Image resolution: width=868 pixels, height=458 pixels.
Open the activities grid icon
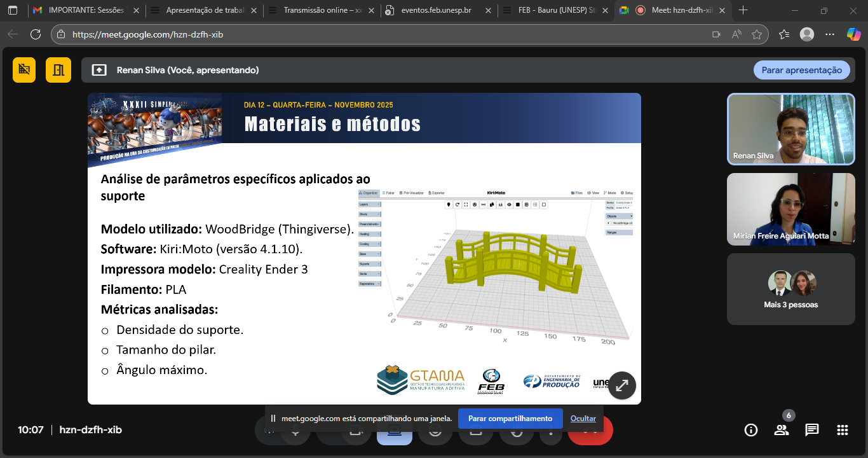[843, 430]
